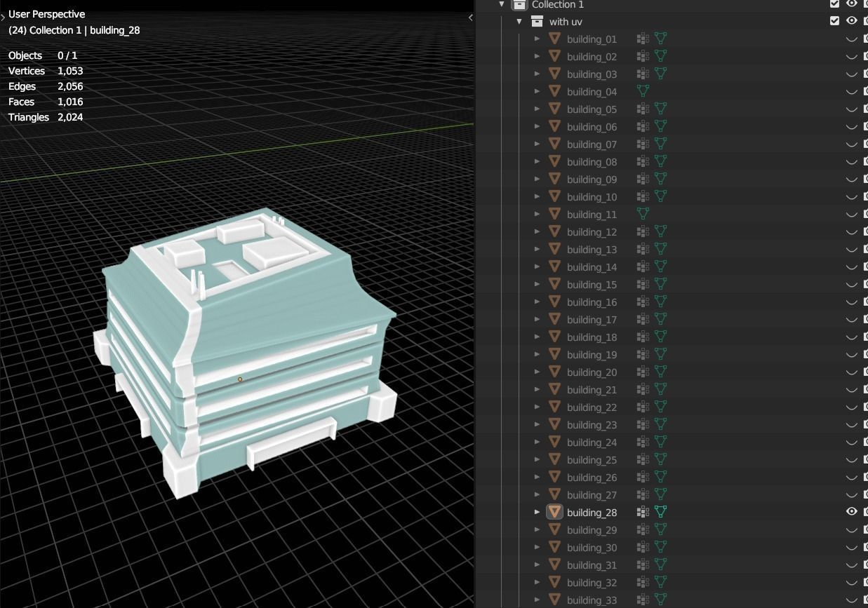Click building_11 green mesh data icon
This screenshot has height=608, width=868.
(x=643, y=214)
